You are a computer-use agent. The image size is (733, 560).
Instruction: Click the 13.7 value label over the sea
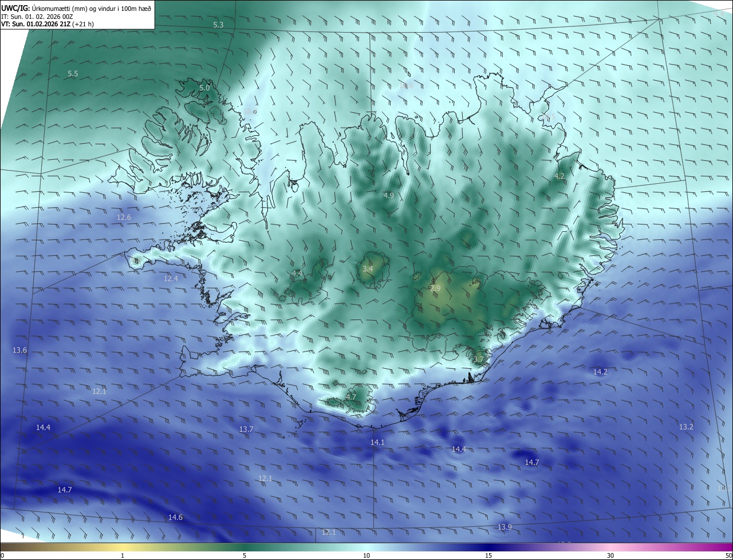tap(246, 429)
